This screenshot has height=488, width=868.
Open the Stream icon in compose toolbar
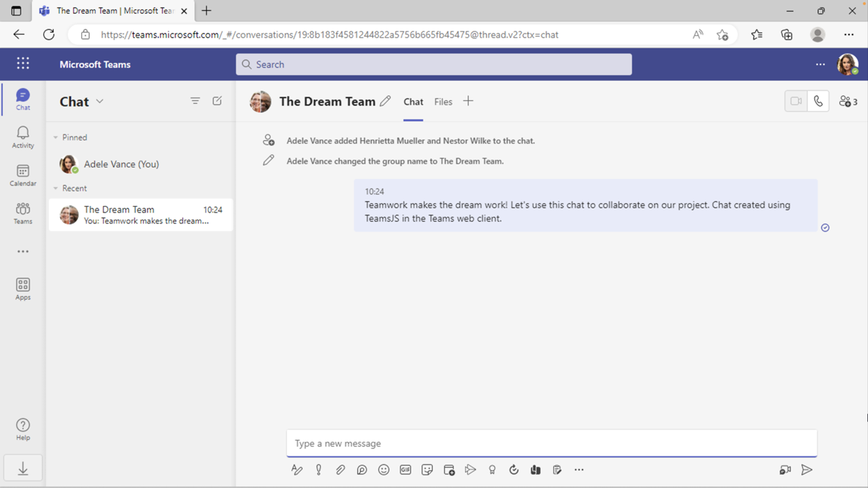[x=471, y=470]
